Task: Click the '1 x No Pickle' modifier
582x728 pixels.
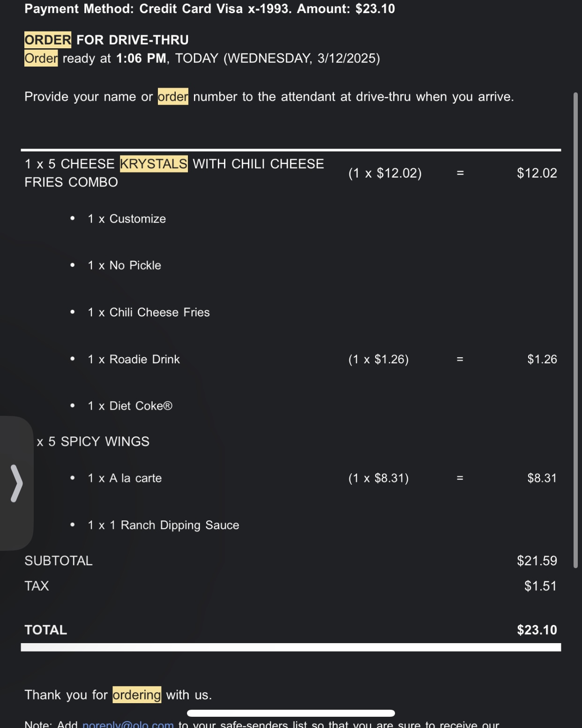Action: 124,265
